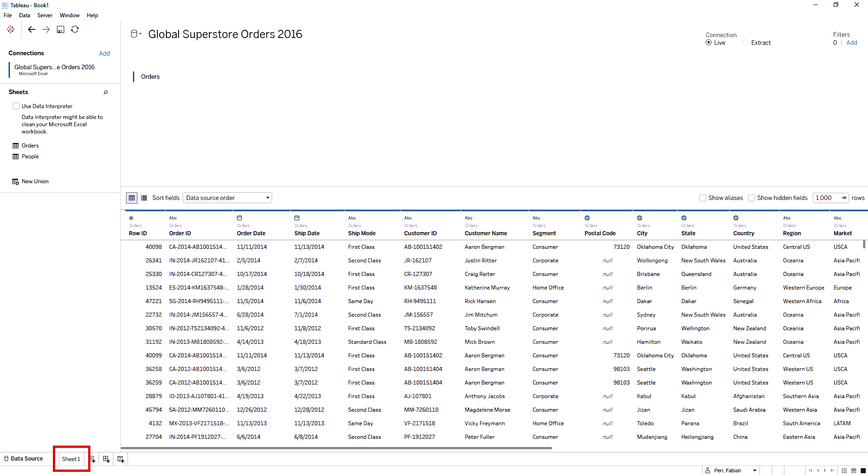The height and width of the screenshot is (475, 868).
Task: Save the workbook with the save icon
Action: tap(60, 29)
